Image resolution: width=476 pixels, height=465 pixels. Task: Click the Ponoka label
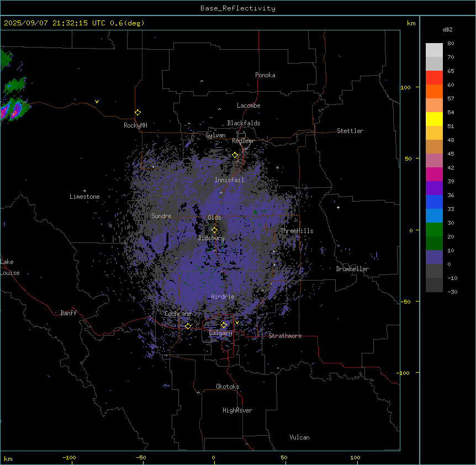[x=265, y=75]
